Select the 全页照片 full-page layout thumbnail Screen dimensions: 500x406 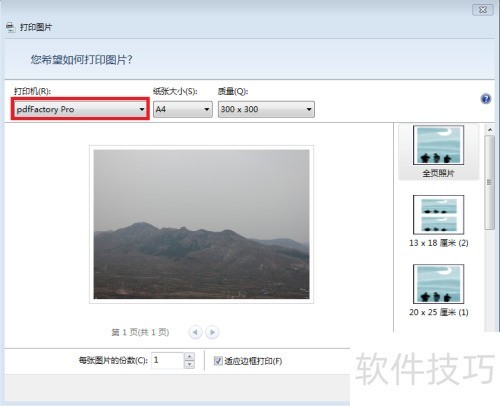[x=438, y=152]
